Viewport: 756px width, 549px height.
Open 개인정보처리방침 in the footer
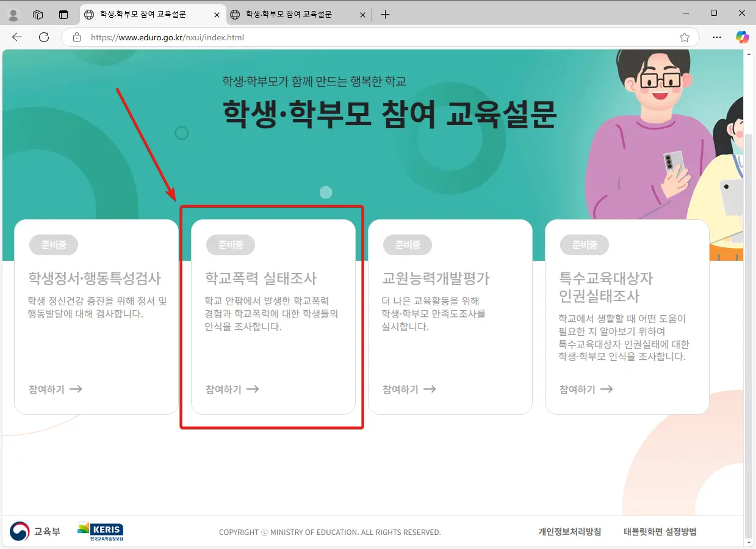569,531
